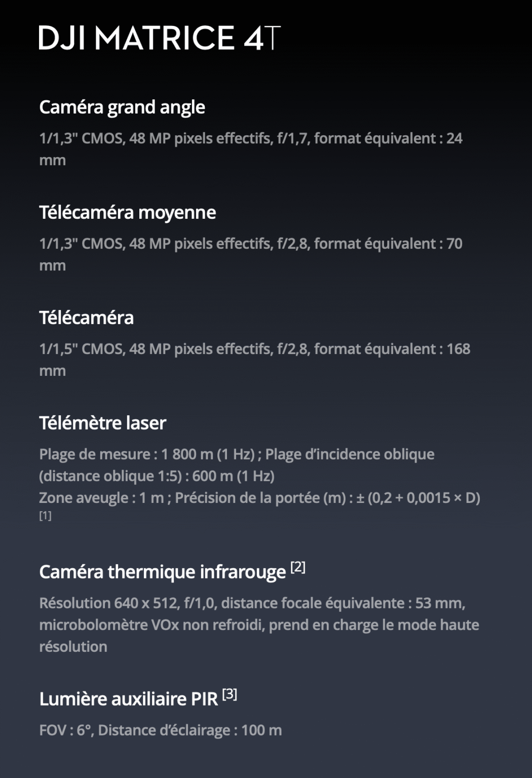
Task: Open footnote [2] beside thermal camera heading
Action: (298, 567)
